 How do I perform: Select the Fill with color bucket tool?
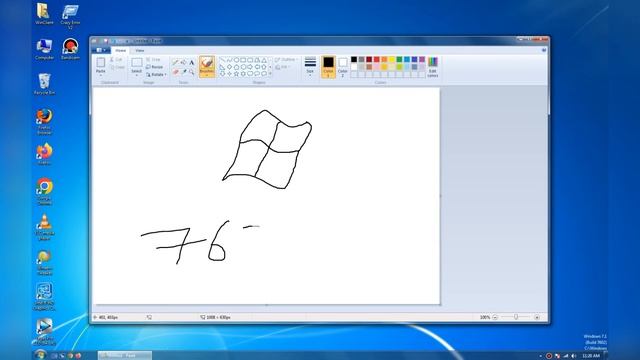click(x=183, y=62)
